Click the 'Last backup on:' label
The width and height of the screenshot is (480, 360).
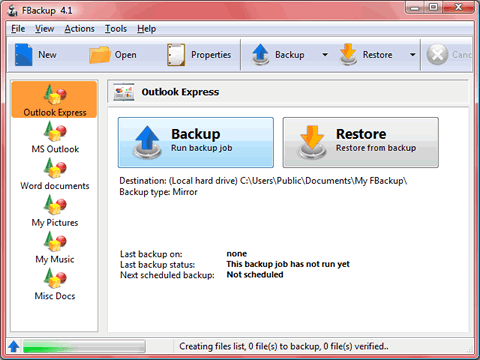tap(151, 254)
